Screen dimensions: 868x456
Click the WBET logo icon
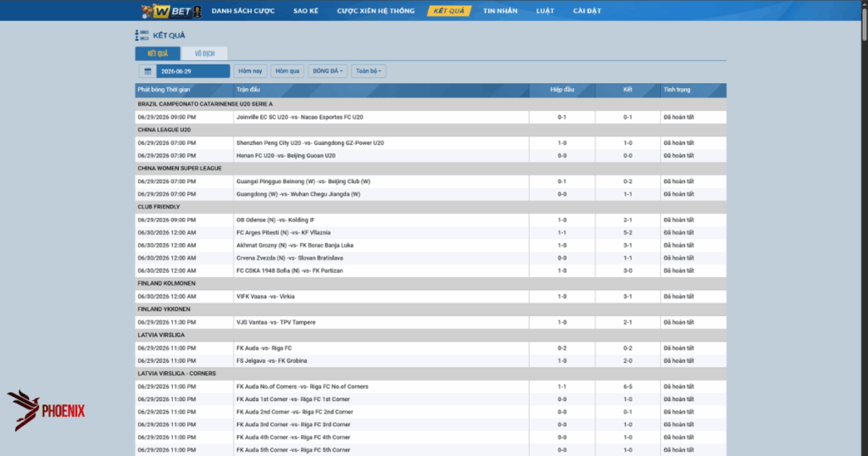point(171,10)
